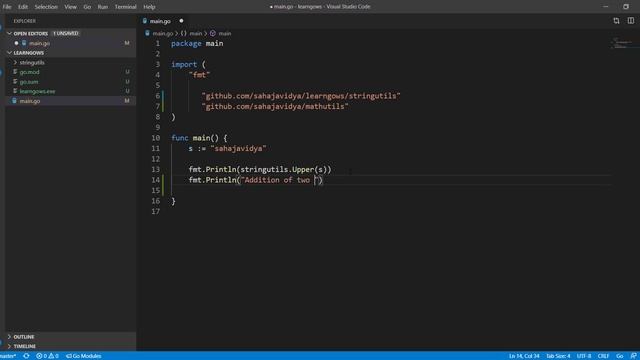Viewport: 640px width, 360px height.
Task: Click the EXPLORER panel title
Action: [x=24, y=21]
